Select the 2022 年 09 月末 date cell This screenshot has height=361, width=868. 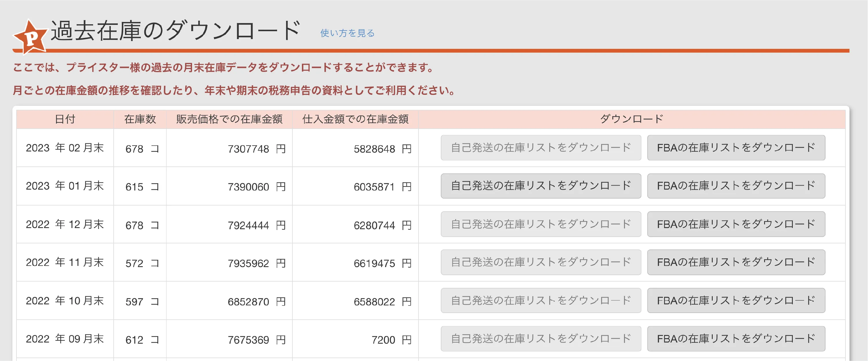65,339
